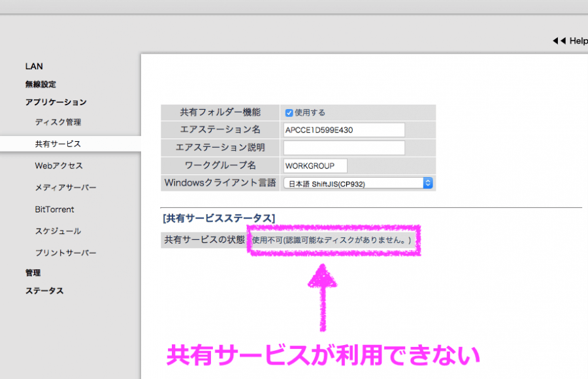The image size is (588, 379).
Task: Open the LAN menu section
Action: point(34,67)
